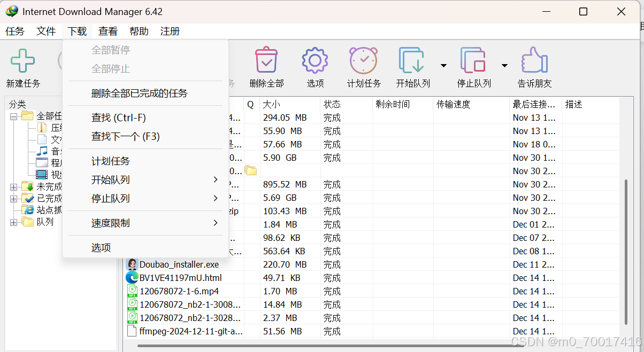Open the 查看 menu

[x=108, y=32]
